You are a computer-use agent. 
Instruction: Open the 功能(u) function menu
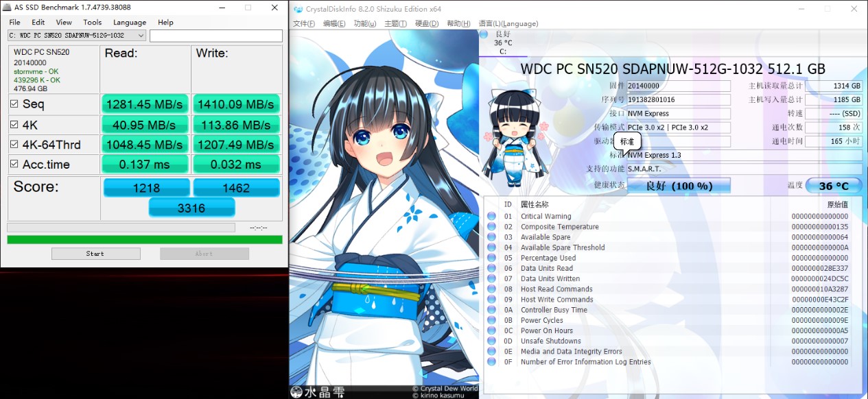(x=364, y=23)
